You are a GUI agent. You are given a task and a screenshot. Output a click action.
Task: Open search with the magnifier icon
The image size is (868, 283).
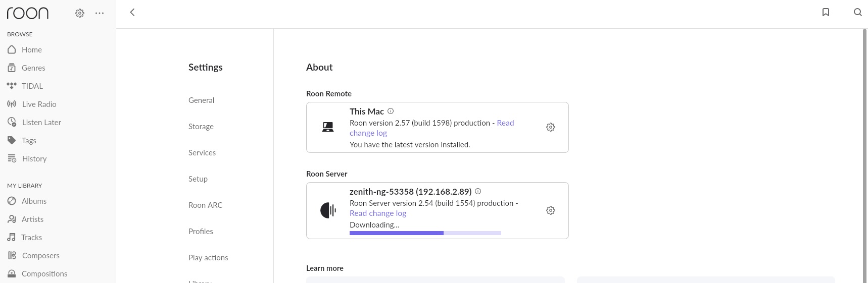(x=857, y=12)
